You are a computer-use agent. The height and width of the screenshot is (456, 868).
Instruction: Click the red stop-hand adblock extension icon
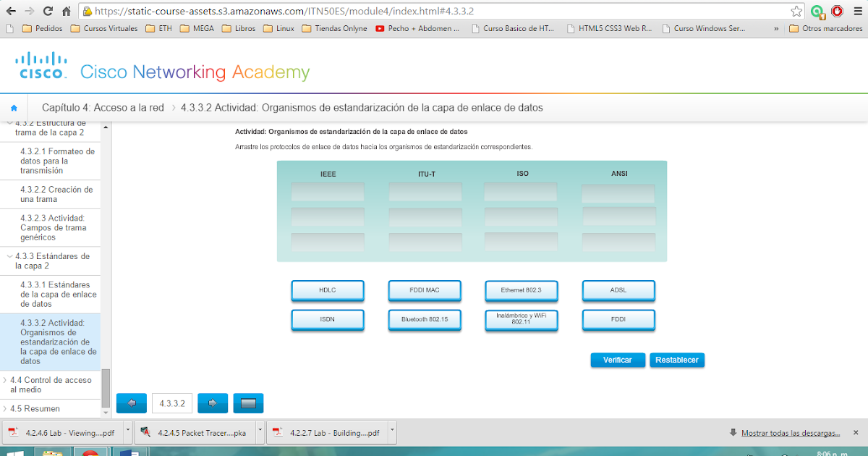pyautogui.click(x=838, y=11)
